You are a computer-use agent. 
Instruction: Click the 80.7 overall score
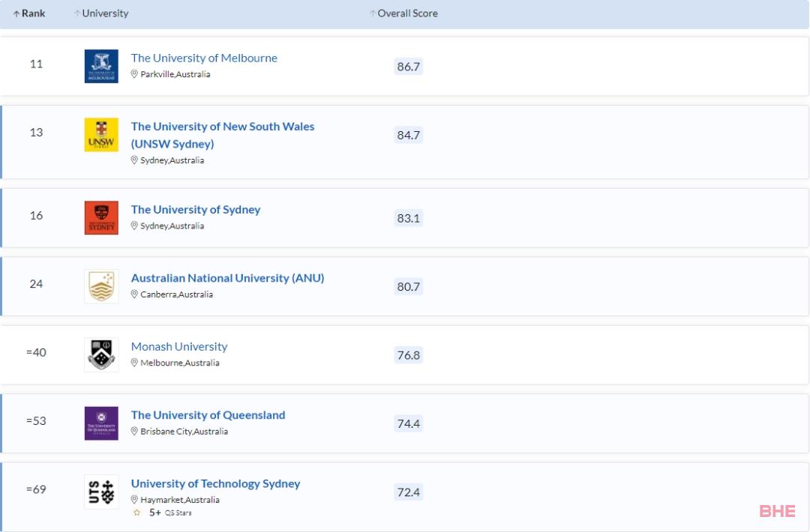pos(409,287)
